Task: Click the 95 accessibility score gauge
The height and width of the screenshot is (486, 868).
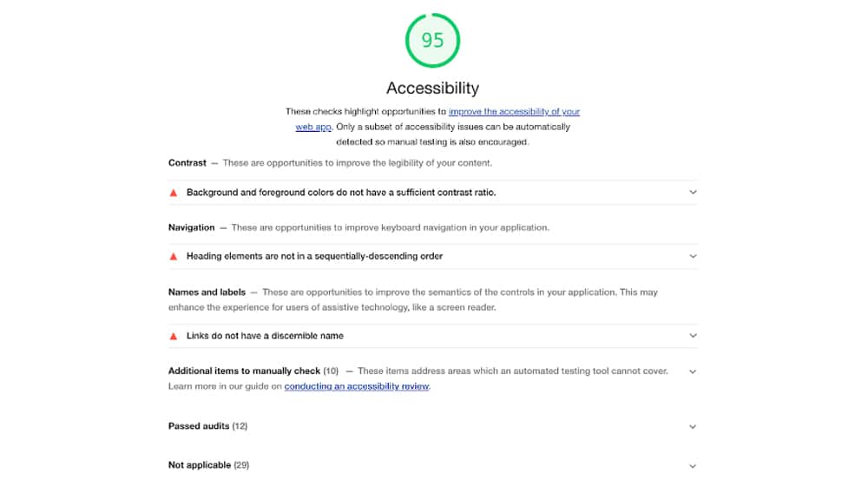Action: [432, 41]
